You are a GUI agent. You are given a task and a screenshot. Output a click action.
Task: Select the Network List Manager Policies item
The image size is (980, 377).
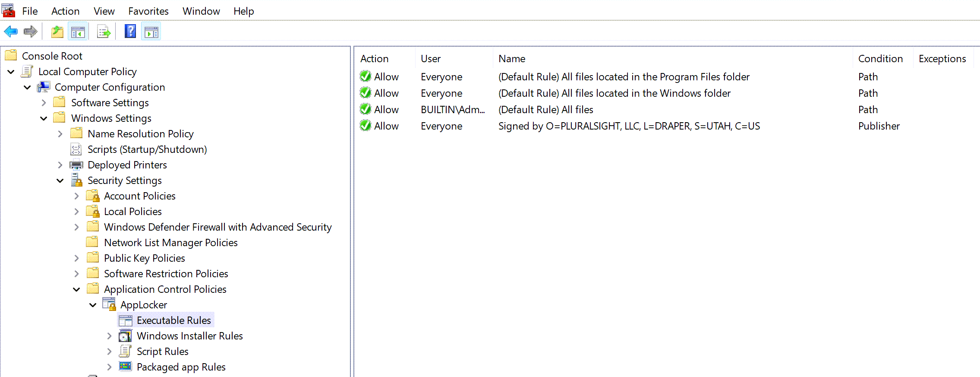pos(171,243)
